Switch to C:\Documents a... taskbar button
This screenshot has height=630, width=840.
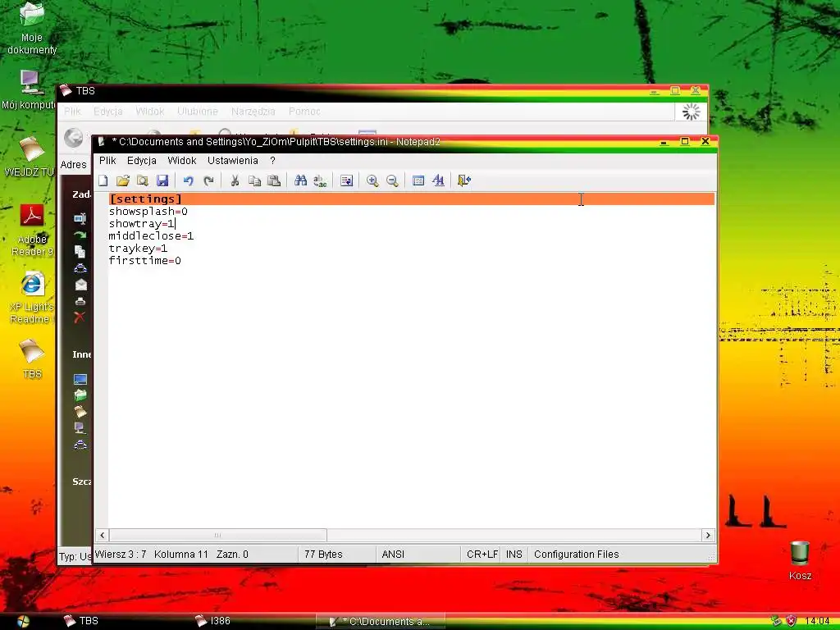coord(381,622)
